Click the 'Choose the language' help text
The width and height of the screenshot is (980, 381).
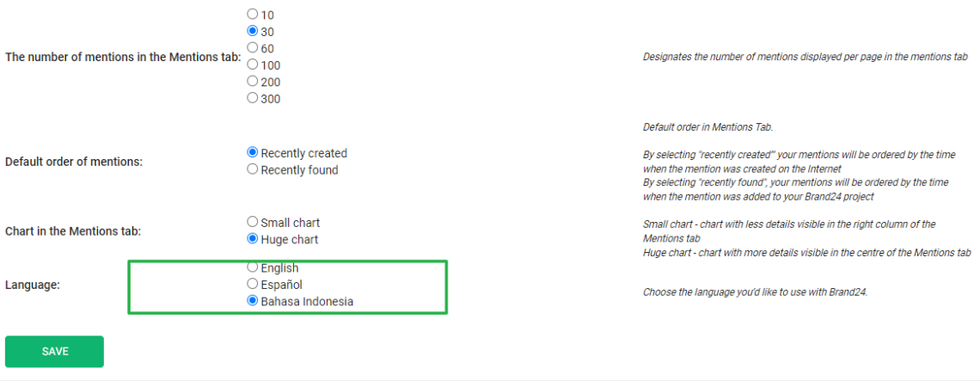coord(756,292)
